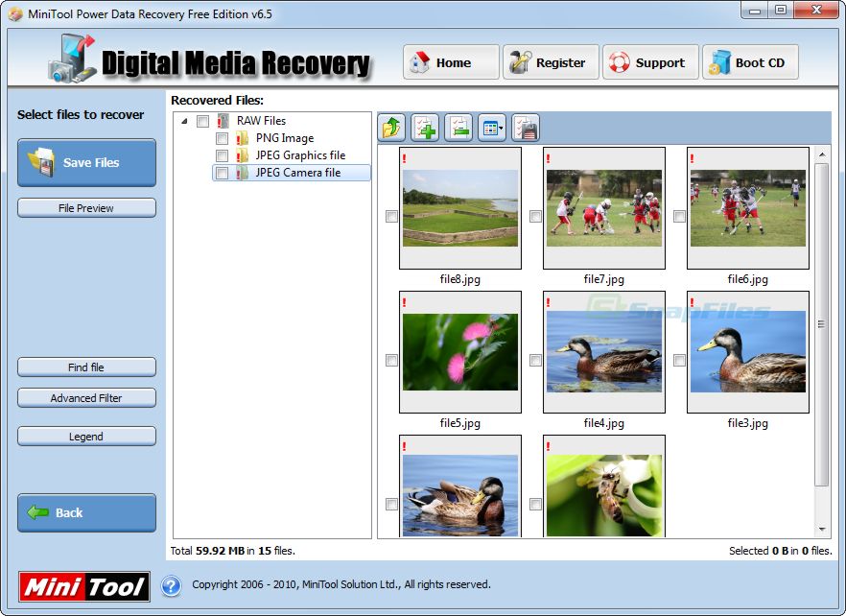Image resolution: width=846 pixels, height=616 pixels.
Task: Click the file4.jpg filename label
Action: click(603, 423)
